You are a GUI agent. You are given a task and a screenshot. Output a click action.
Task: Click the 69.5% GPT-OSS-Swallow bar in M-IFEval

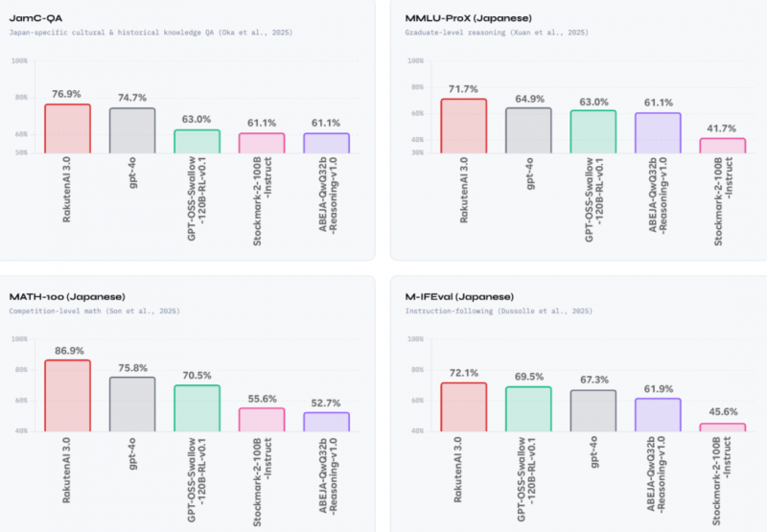click(x=528, y=408)
